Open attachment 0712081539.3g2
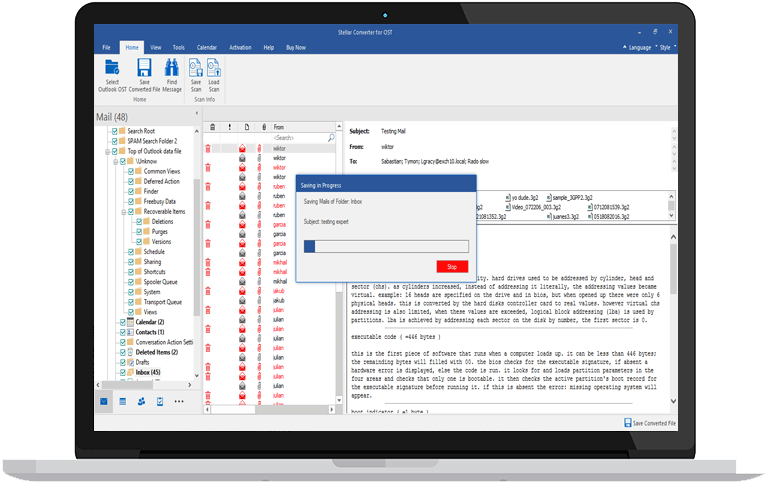Viewport: 772px width, 488px height. (608, 207)
